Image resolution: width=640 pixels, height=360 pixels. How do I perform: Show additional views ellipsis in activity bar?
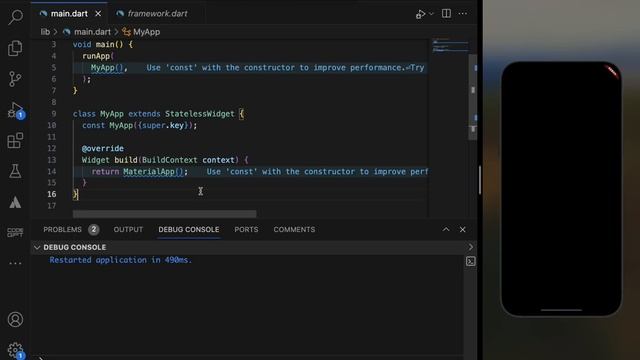tap(15, 263)
